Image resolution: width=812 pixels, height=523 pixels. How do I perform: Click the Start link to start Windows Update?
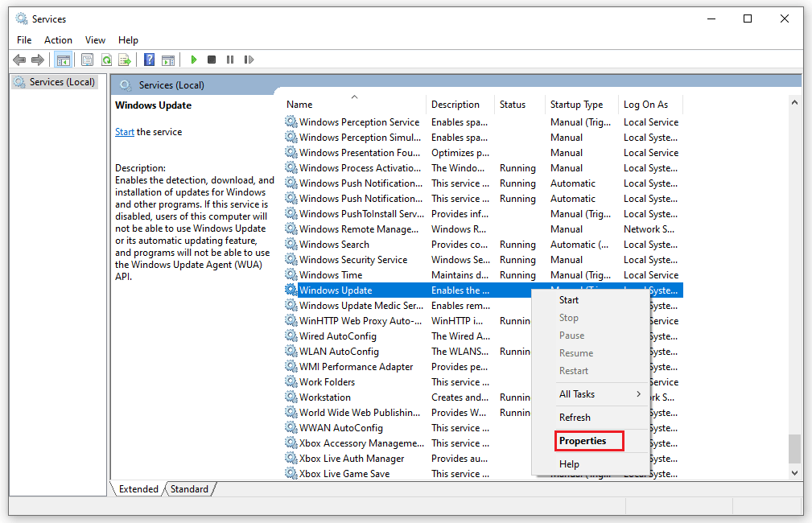[x=124, y=130]
